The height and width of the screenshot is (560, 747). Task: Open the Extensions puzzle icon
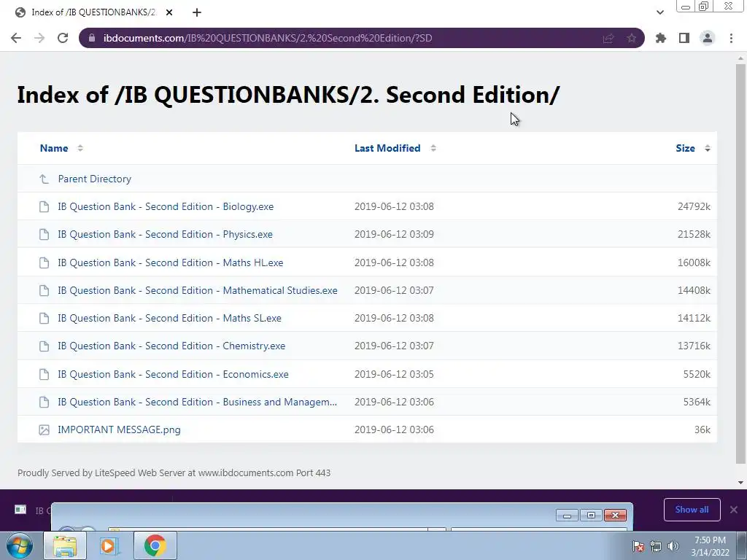(x=661, y=38)
